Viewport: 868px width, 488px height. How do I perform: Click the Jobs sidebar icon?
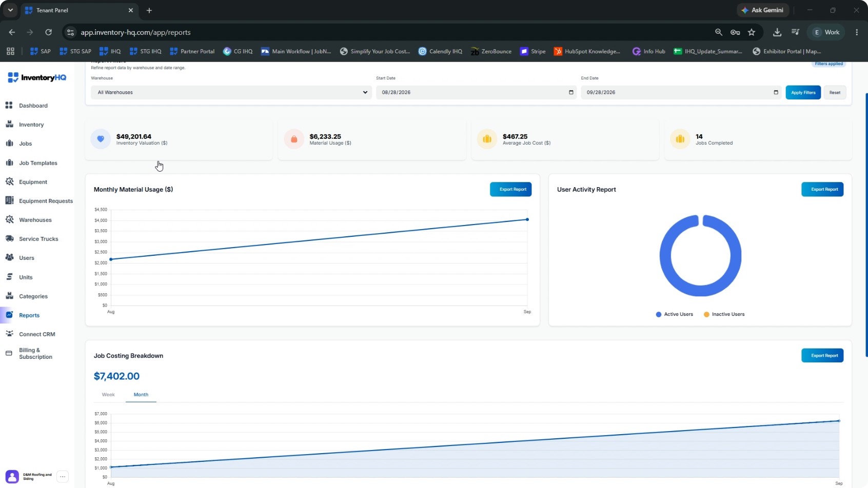click(x=9, y=143)
